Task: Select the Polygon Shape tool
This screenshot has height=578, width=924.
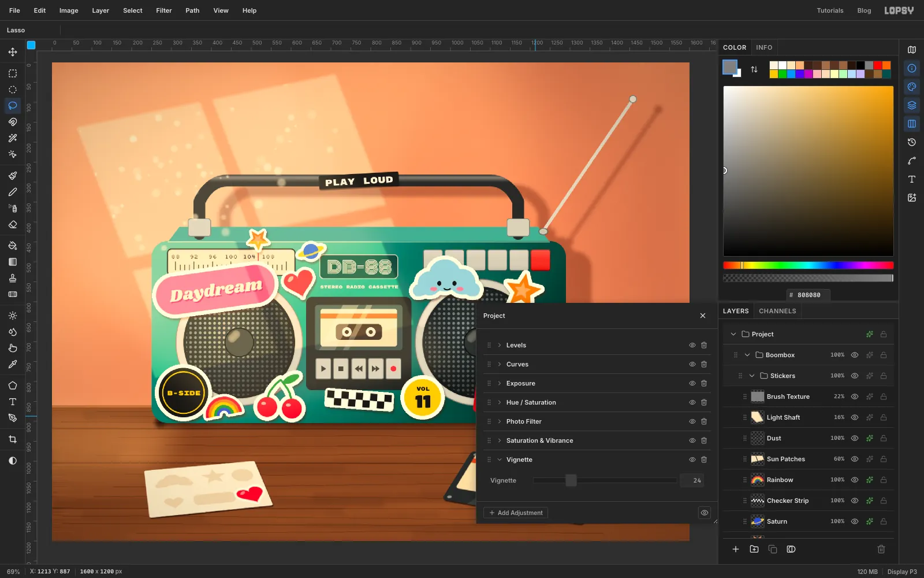Action: click(x=13, y=386)
